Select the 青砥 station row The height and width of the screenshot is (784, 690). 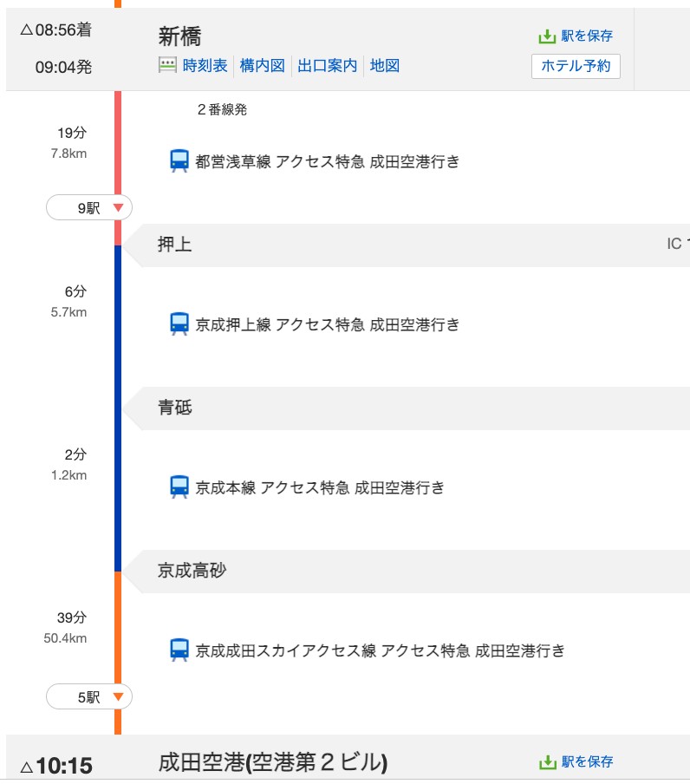point(407,408)
